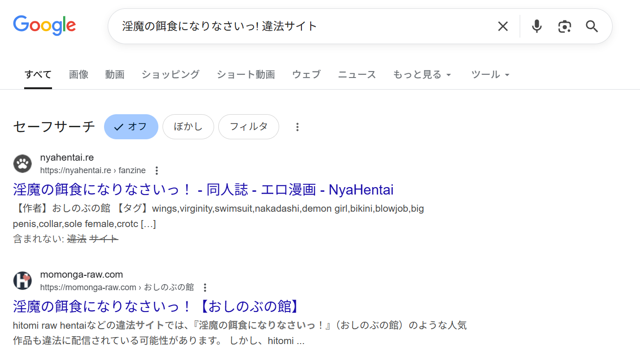This screenshot has width=640, height=364.
Task: Select the オフ SafeSearch chip
Action: (131, 126)
